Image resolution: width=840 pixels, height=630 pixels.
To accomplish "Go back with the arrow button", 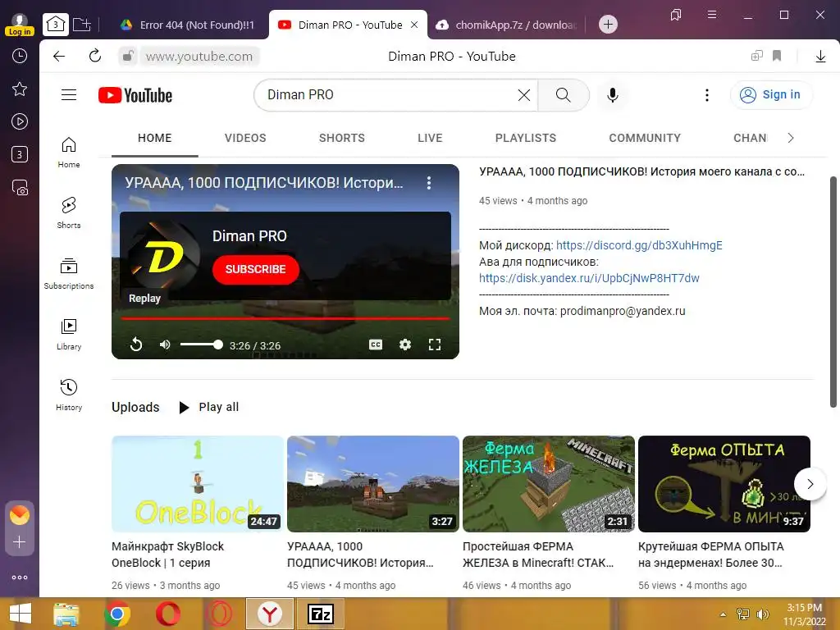I will [59, 56].
